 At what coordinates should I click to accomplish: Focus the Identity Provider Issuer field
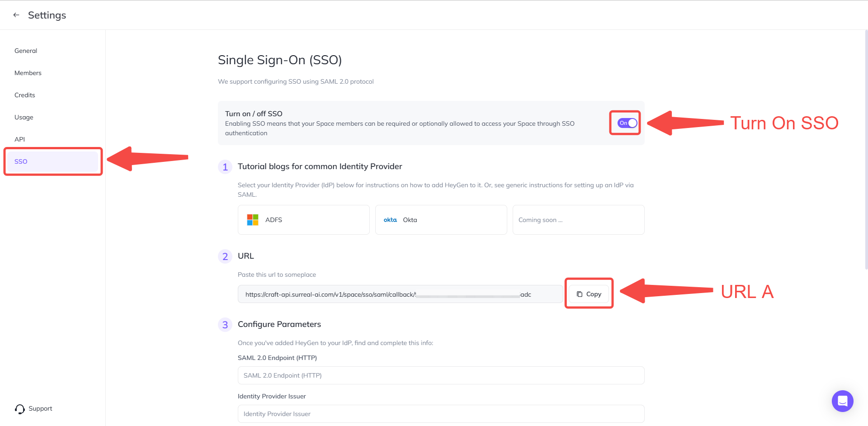click(x=441, y=414)
